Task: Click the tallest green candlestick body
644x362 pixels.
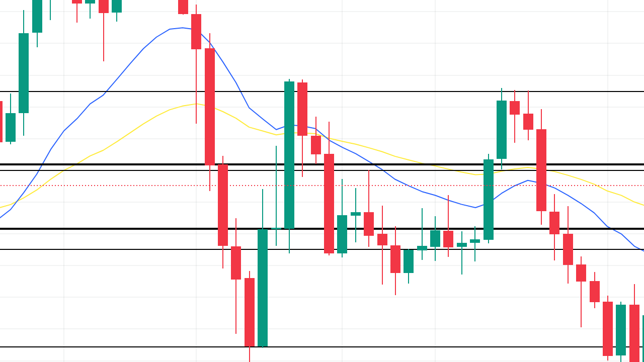Action: tap(289, 155)
